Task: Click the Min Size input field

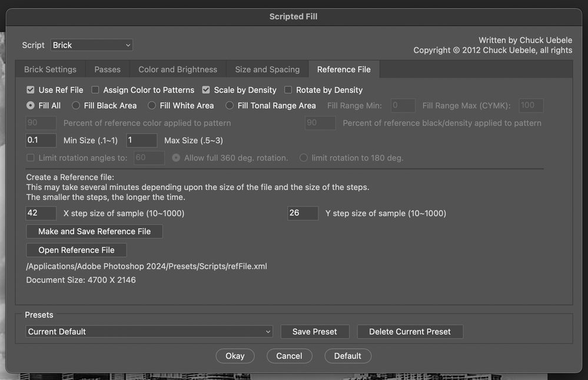Action: click(41, 140)
